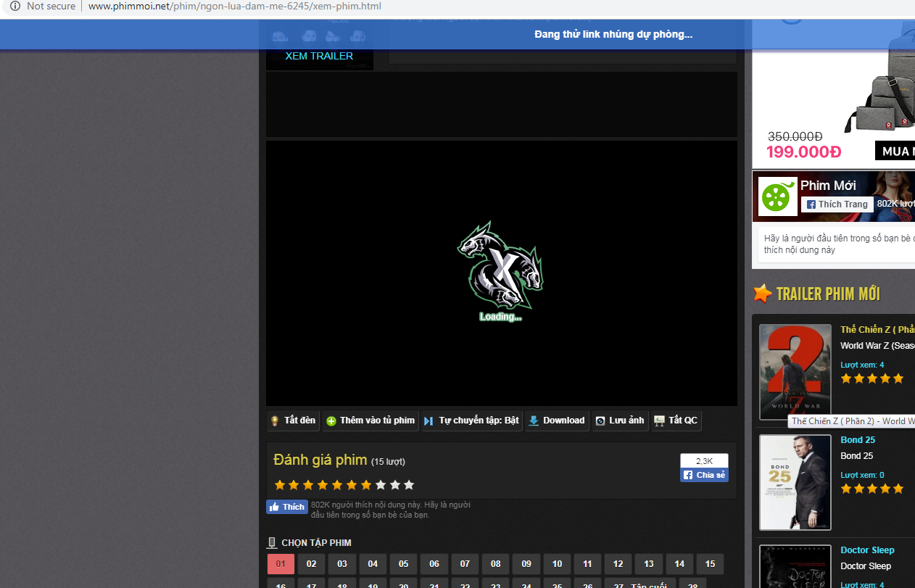Click the Thích Trang page like button
Screen dimensions: 915x588
pos(837,204)
